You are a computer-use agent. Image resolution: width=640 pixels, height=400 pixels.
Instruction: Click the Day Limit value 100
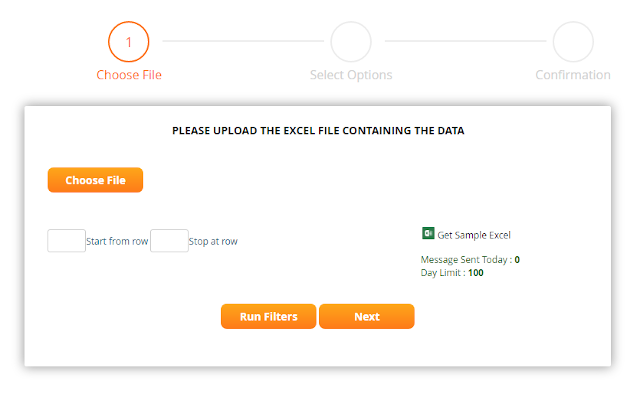pyautogui.click(x=476, y=272)
